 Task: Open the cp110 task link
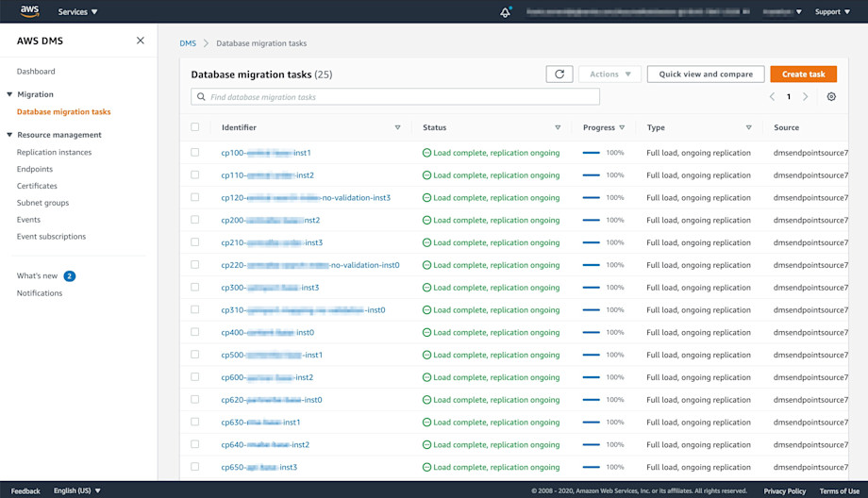tap(267, 175)
